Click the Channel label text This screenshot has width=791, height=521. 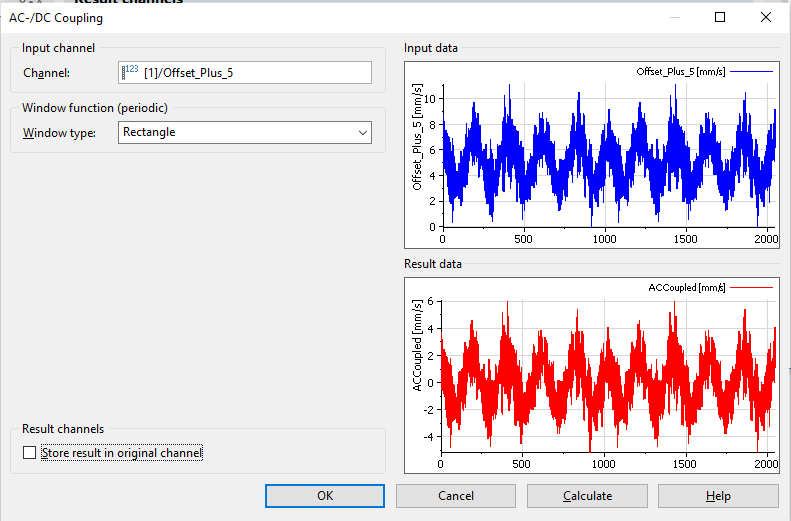47,73
